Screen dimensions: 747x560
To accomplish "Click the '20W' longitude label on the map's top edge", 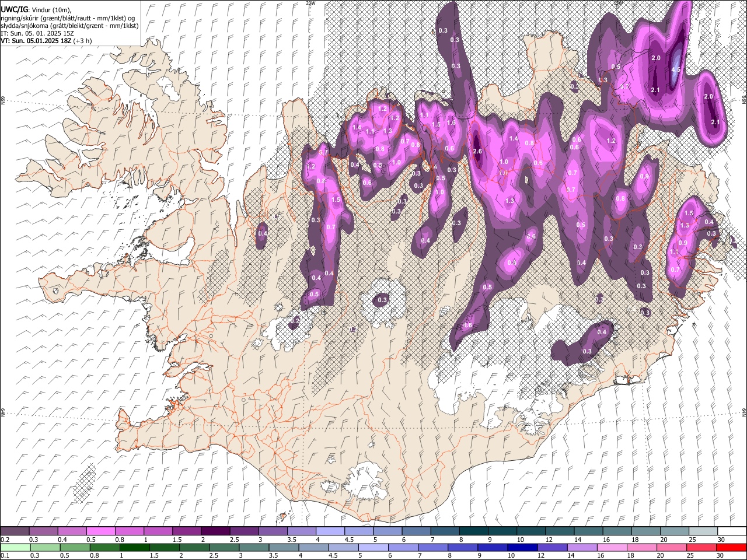I will [310, 2].
